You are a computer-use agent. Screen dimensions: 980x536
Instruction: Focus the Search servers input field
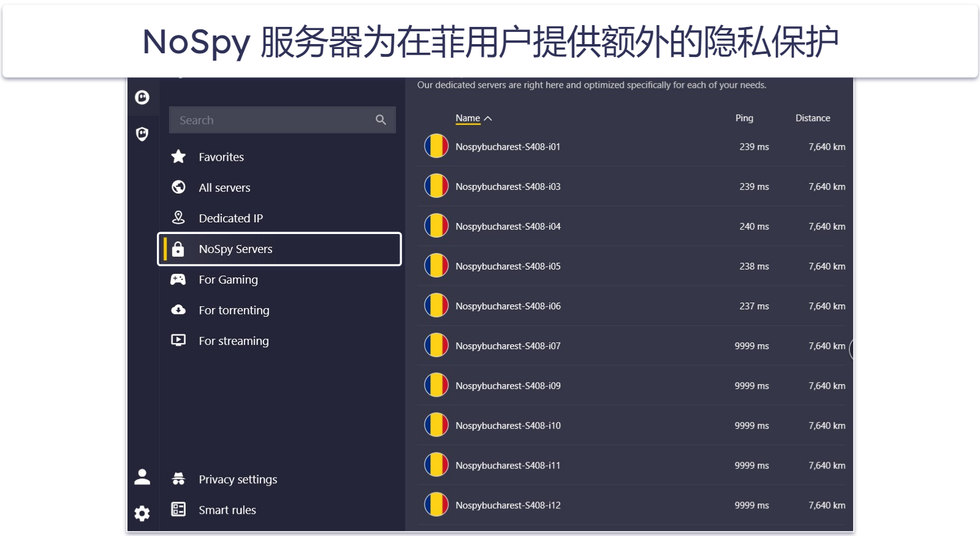point(283,120)
